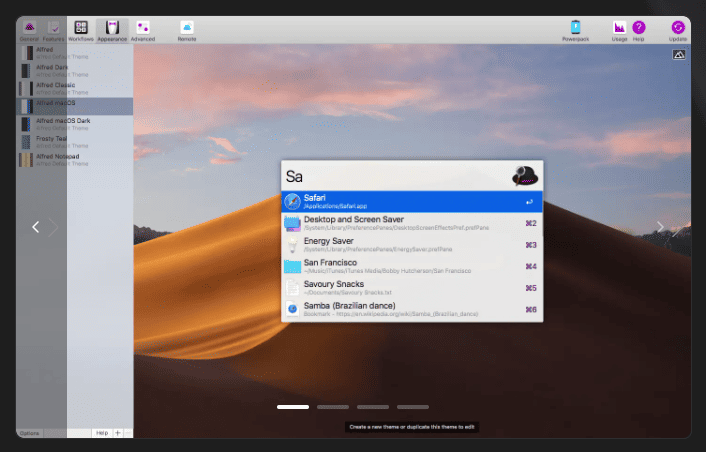Image resolution: width=706 pixels, height=452 pixels.
Task: Open the Update pane
Action: [x=678, y=31]
